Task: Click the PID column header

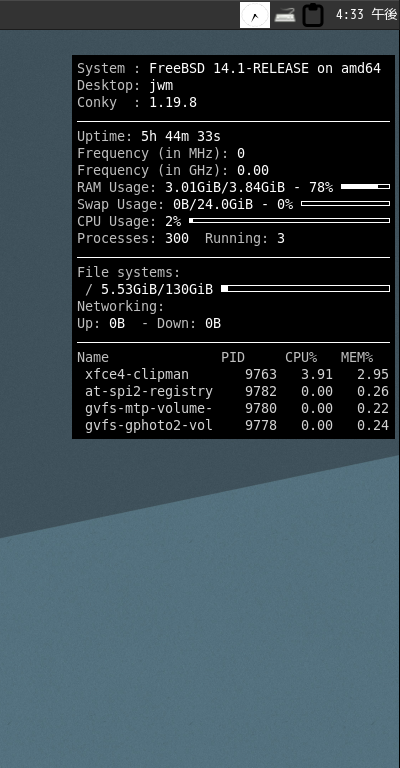Action: click(233, 358)
